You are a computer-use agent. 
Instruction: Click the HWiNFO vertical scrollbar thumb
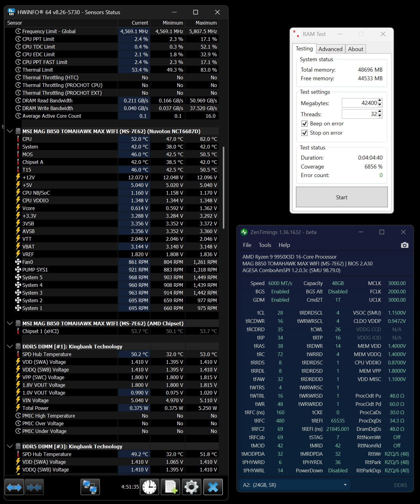tap(223, 188)
